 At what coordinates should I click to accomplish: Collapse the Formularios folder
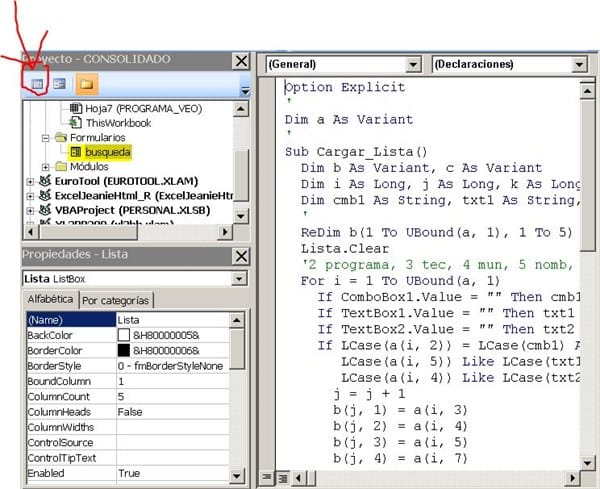pyautogui.click(x=46, y=137)
